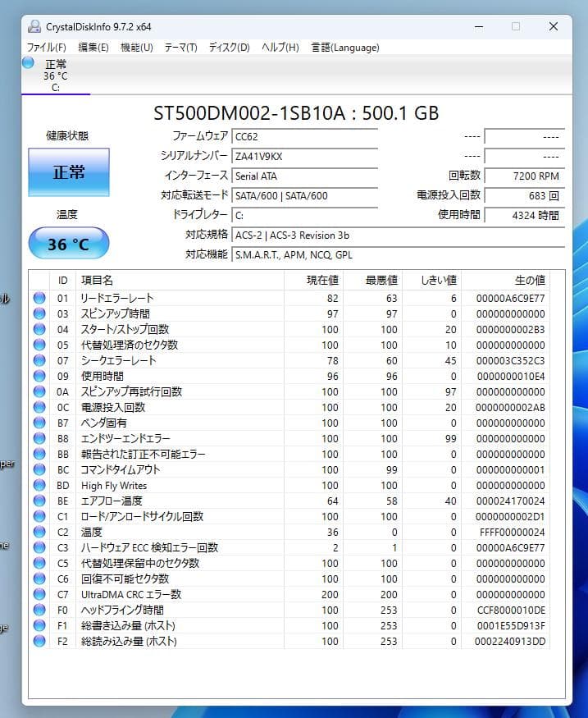Click the しきい値 column header
The width and height of the screenshot is (588, 718).
(x=432, y=281)
